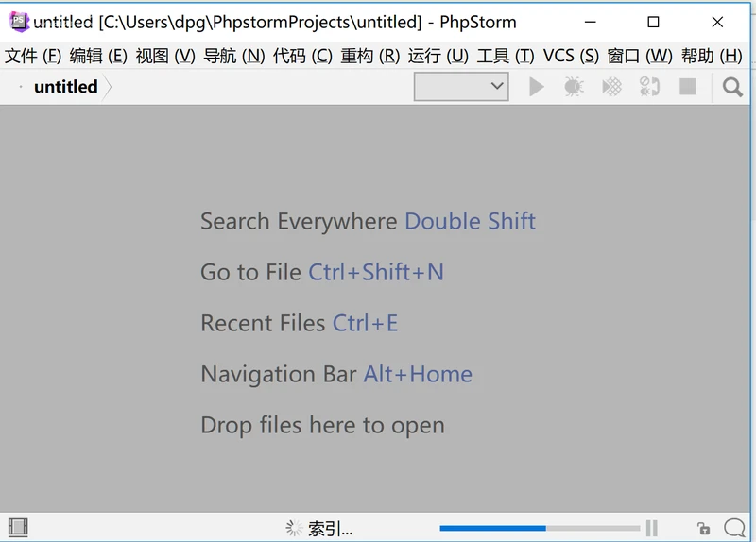Click the Stop square icon
The width and height of the screenshot is (756, 542).
[688, 87]
